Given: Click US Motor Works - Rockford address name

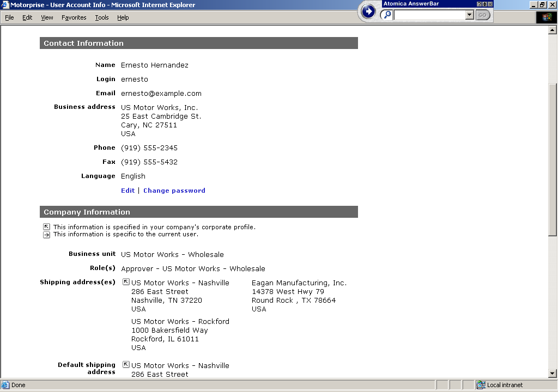Looking at the screenshot, I should click(180, 321).
